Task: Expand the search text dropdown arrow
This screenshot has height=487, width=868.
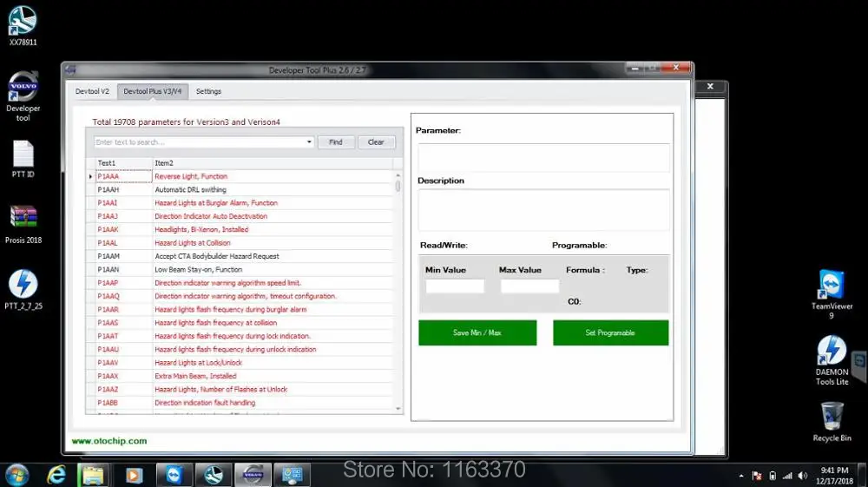Action: click(x=309, y=142)
